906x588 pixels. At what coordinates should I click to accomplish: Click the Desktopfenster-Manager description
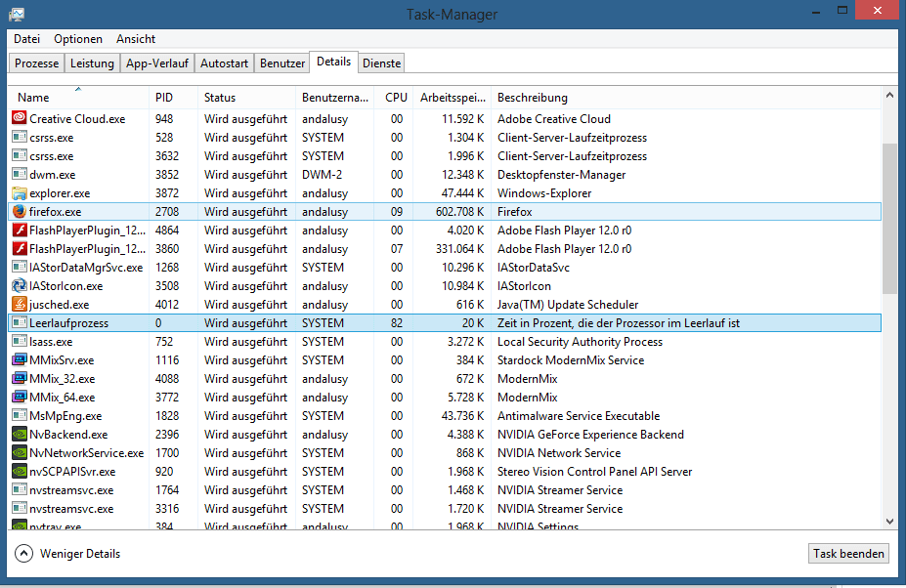(561, 174)
